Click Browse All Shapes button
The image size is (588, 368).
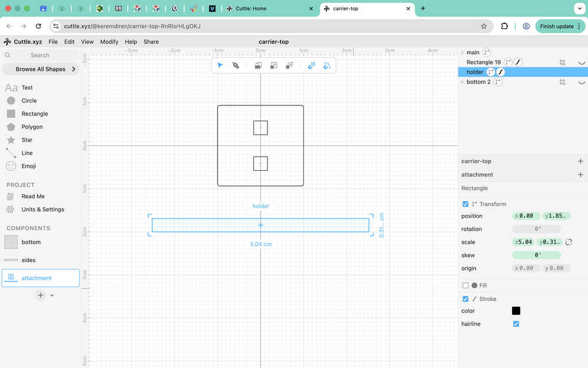click(x=41, y=69)
